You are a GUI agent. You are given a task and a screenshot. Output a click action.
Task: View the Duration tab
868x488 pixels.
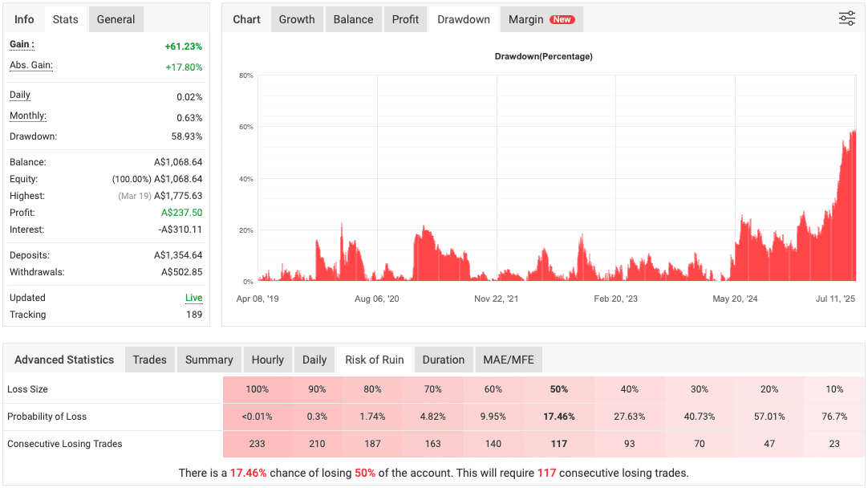pos(443,360)
